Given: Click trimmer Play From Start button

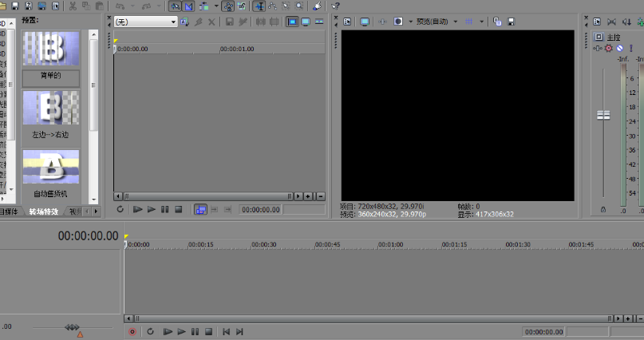Looking at the screenshot, I should tap(137, 209).
